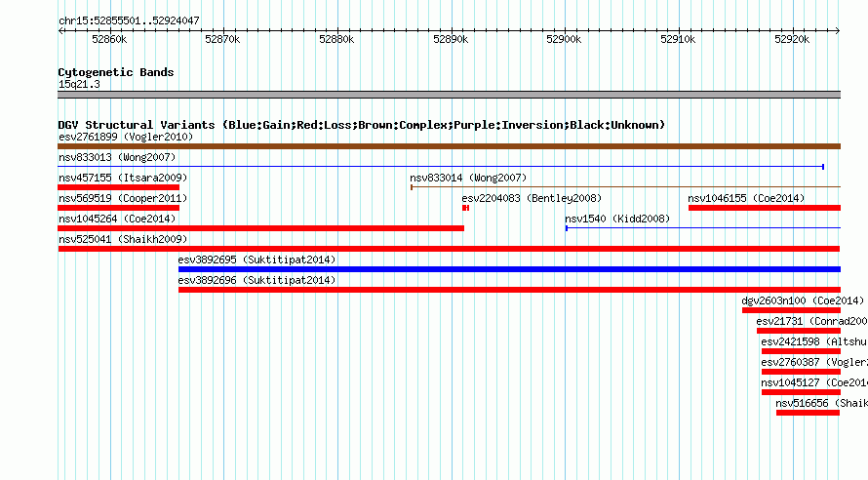Viewport: 868px width, 480px height.
Task: Click the 52880k ruler tick label
Action: [x=336, y=39]
